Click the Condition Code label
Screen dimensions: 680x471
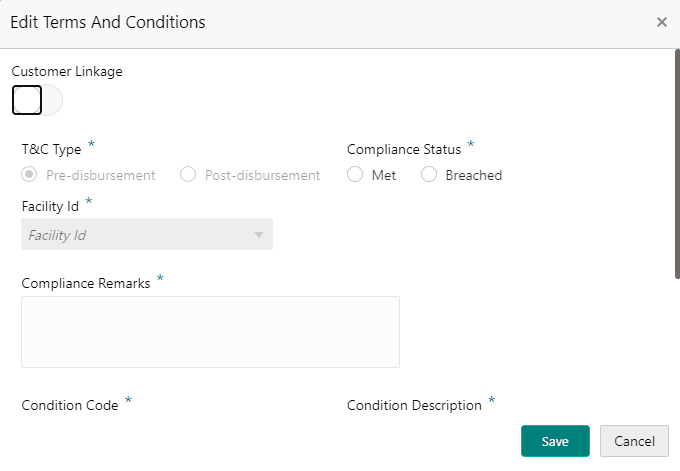tap(69, 405)
